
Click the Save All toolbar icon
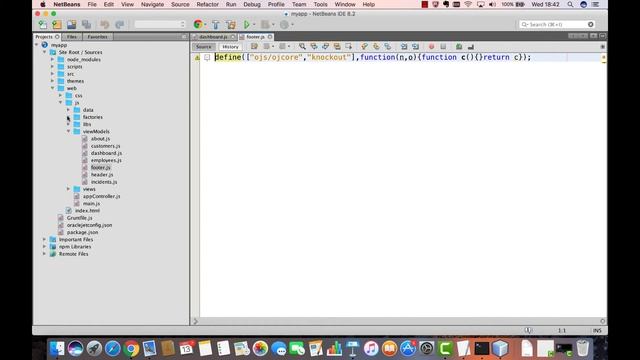coord(86,24)
